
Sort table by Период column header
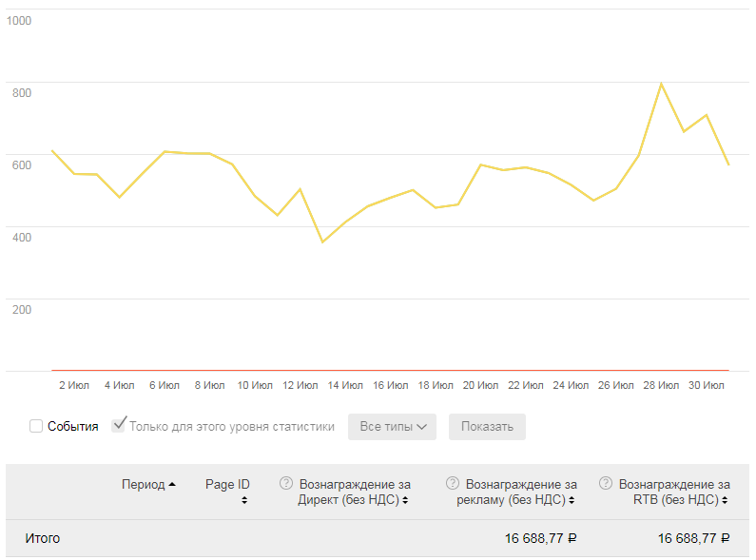pos(144,484)
